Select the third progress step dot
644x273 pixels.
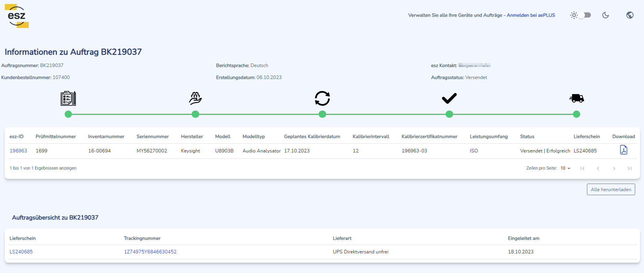pyautogui.click(x=322, y=115)
